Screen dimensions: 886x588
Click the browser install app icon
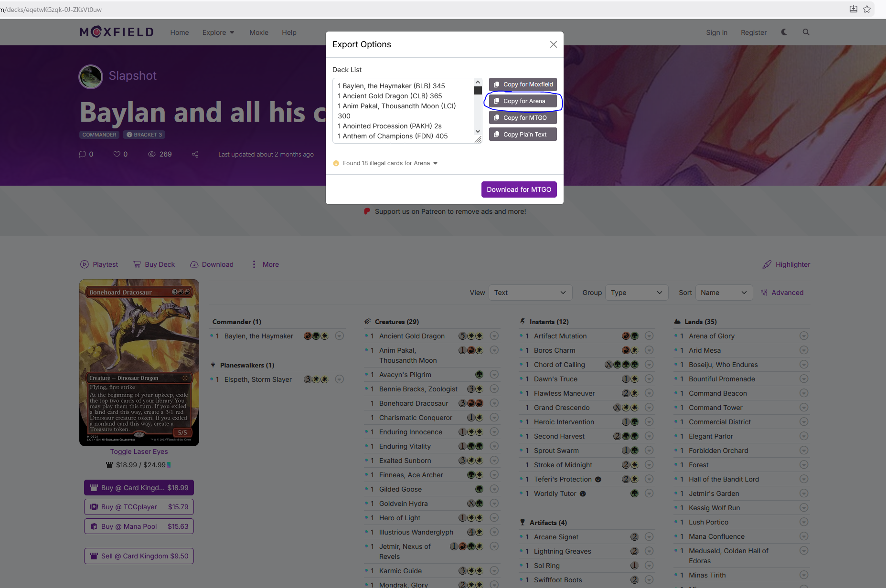(854, 9)
